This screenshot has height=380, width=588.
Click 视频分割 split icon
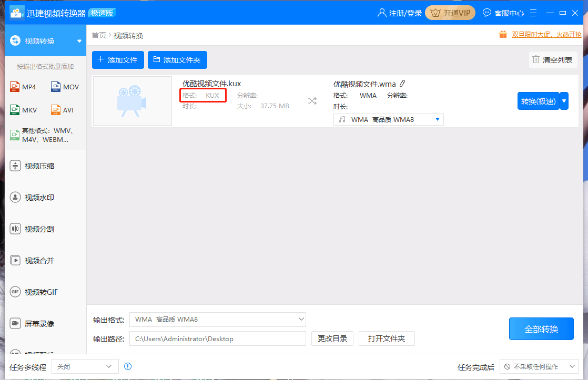click(x=15, y=229)
